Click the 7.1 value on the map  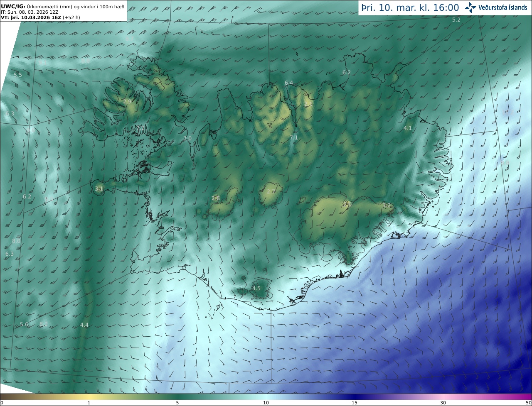294,137
